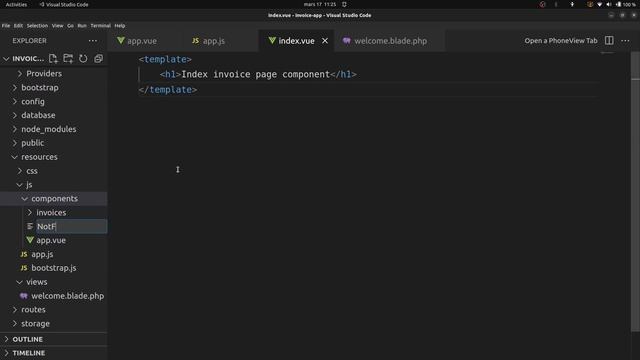Click Open a PhoneView Tab button
The image size is (640, 360).
point(561,40)
